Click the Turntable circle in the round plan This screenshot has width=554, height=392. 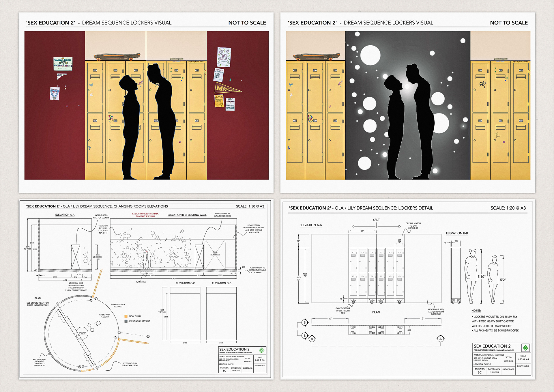(82, 333)
